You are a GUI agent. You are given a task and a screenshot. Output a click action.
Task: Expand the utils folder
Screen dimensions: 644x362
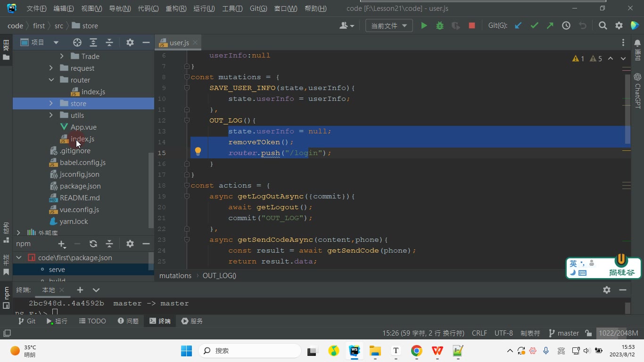tap(51, 115)
